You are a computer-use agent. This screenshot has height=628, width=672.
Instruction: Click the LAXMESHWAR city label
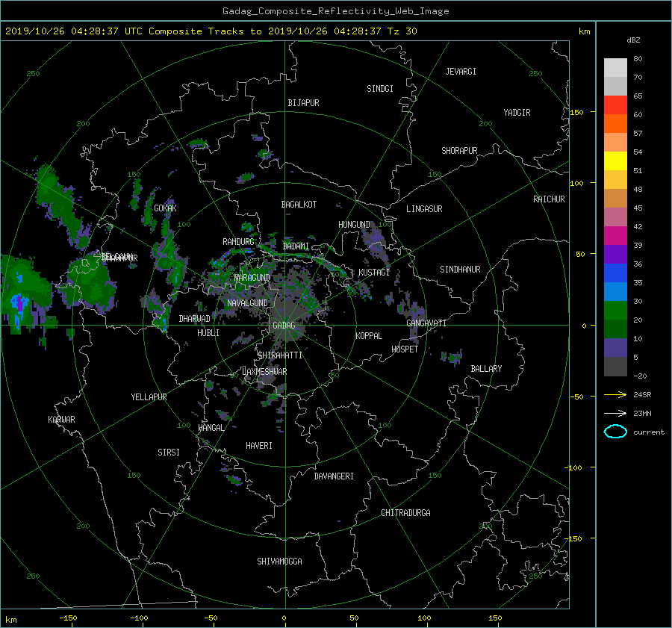(264, 372)
